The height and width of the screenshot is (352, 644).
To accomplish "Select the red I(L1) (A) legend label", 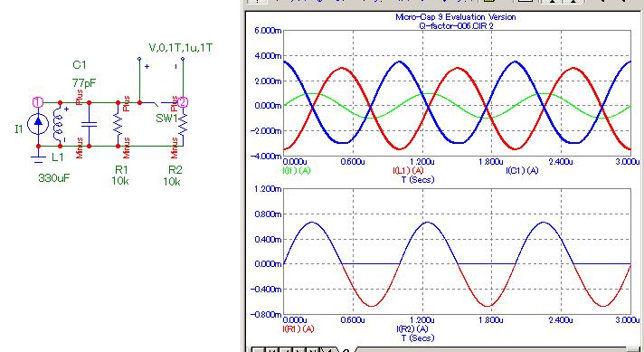I will [408, 170].
